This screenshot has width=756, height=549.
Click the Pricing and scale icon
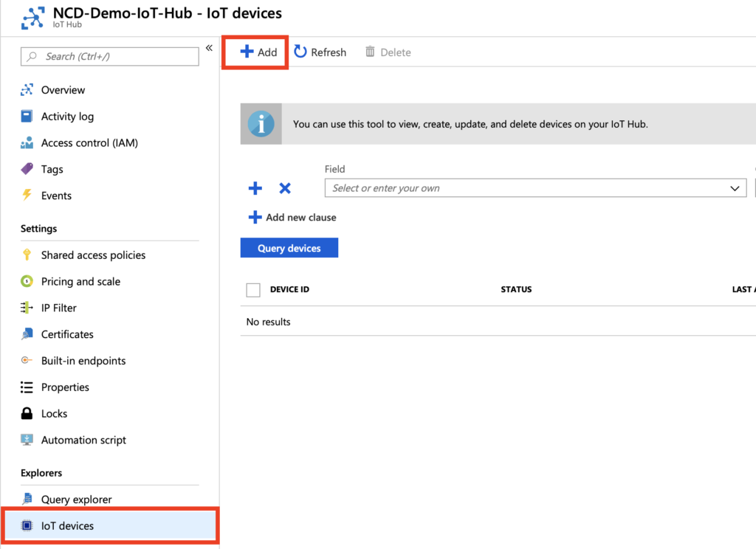(27, 281)
